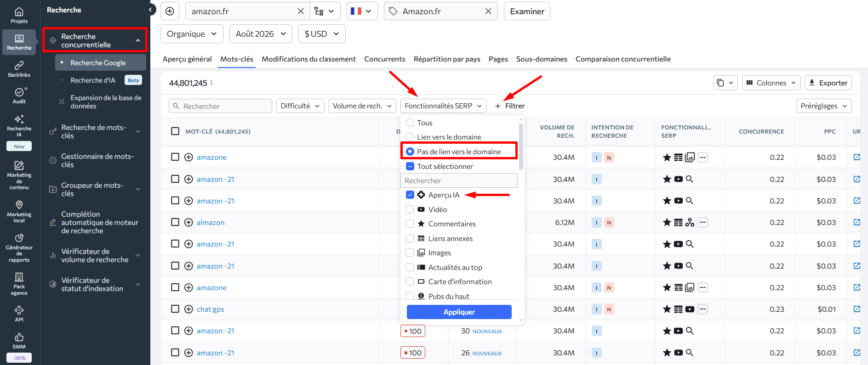Apply the SERP features filter

tap(459, 312)
